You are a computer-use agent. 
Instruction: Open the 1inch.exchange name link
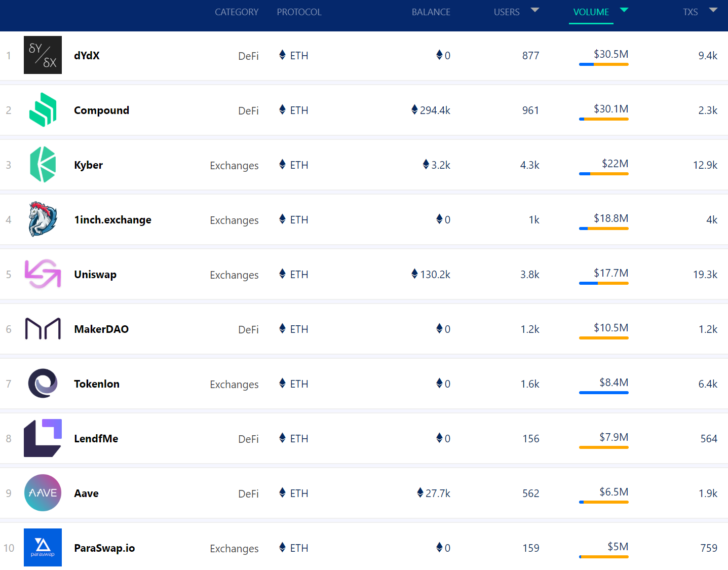pos(112,219)
